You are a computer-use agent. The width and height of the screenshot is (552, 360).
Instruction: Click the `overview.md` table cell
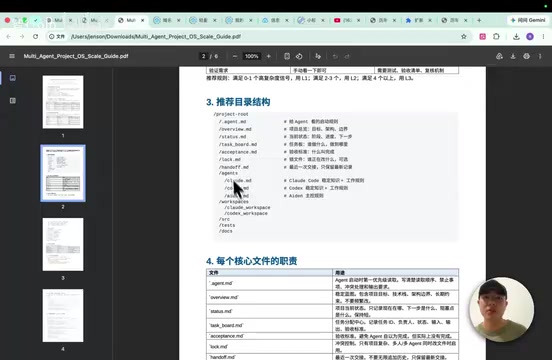pos(269,297)
